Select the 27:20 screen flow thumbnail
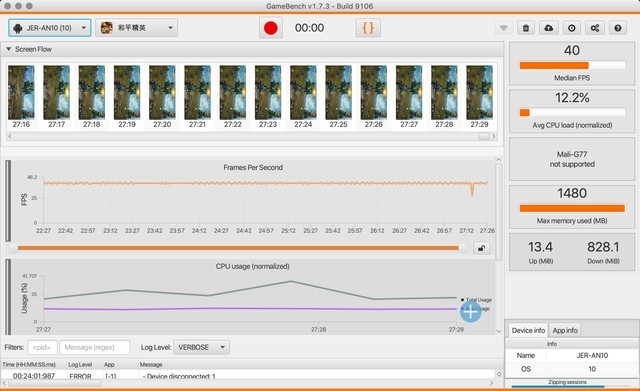The width and height of the screenshot is (640, 391). 162,97
